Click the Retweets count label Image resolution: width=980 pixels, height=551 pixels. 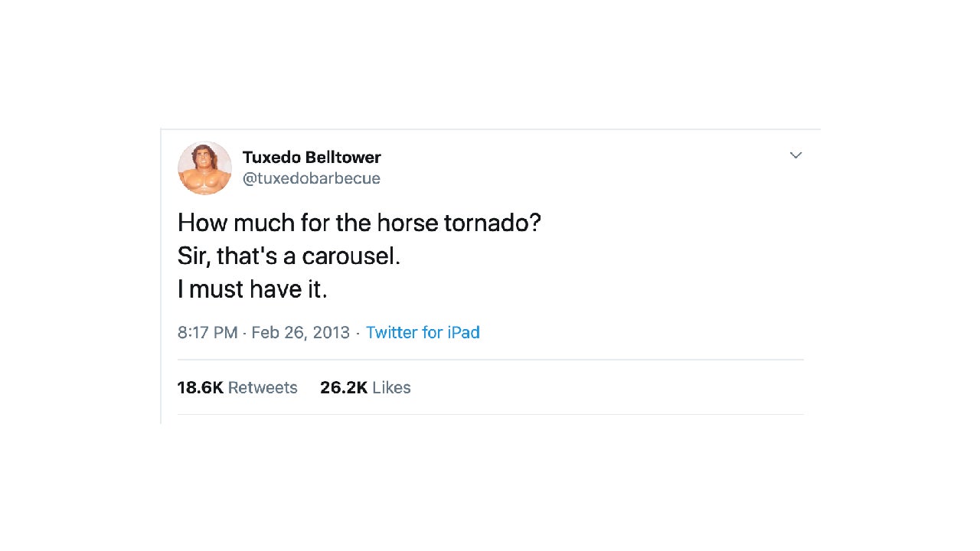pos(263,387)
